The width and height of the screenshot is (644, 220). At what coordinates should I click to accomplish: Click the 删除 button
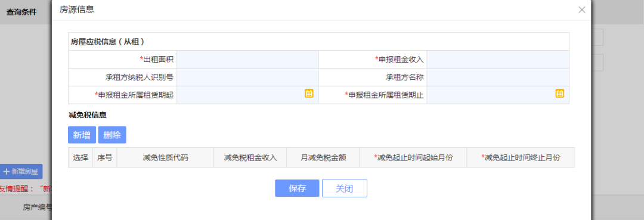(112, 135)
